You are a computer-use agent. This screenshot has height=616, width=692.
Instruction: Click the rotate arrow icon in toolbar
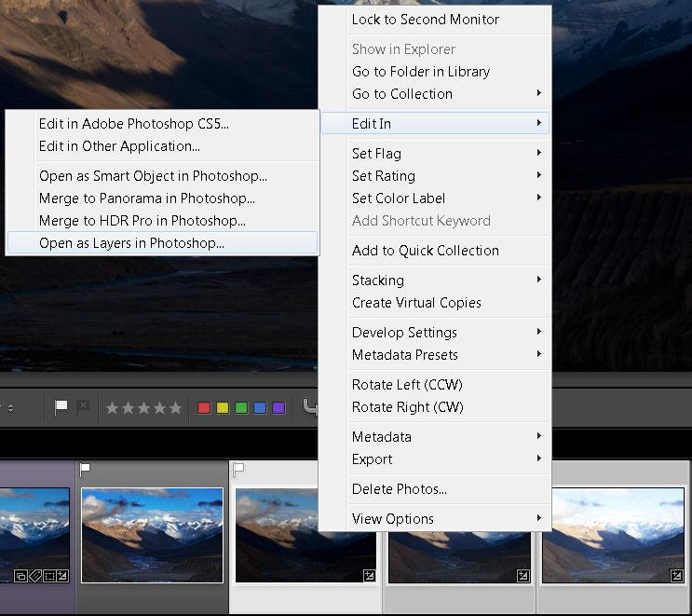[310, 407]
